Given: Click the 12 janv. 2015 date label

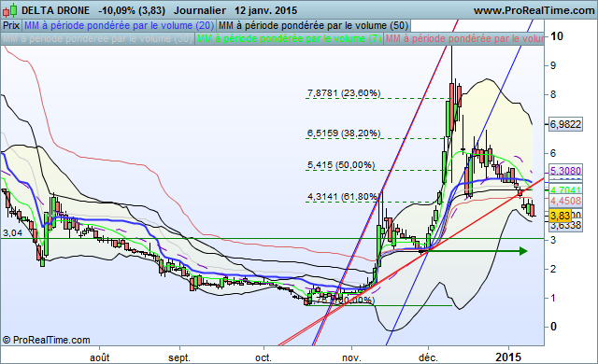Looking at the screenshot, I should (x=265, y=10).
